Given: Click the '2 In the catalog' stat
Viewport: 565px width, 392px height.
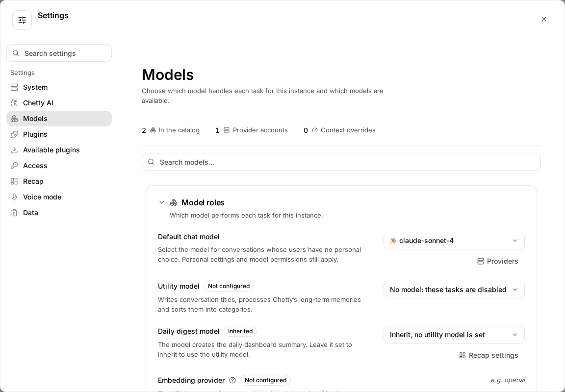Looking at the screenshot, I should coord(171,130).
